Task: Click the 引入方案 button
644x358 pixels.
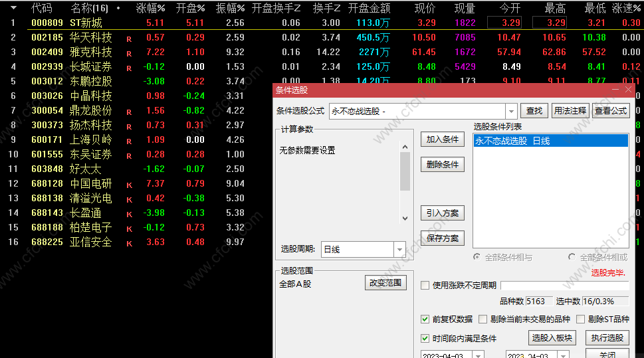Action: [x=443, y=213]
